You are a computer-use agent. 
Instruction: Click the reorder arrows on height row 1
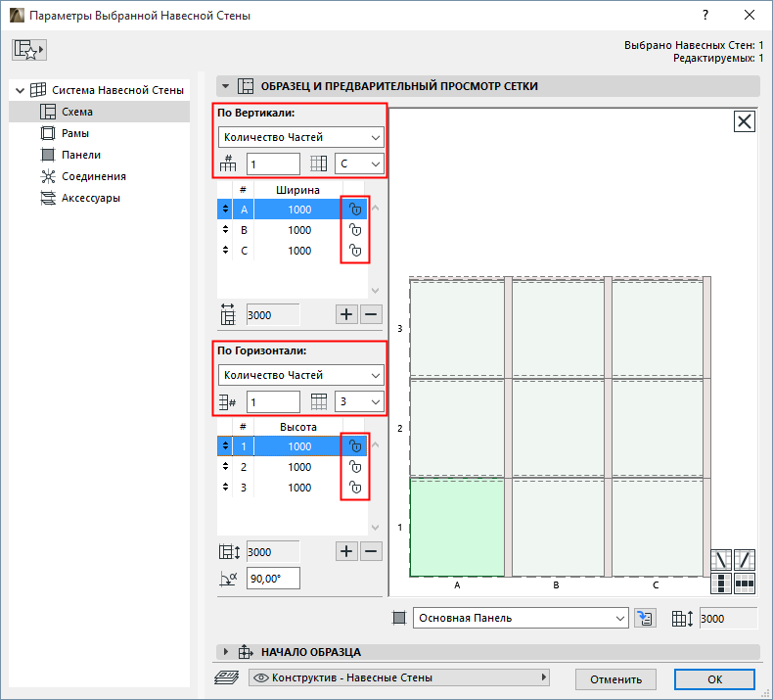(225, 446)
